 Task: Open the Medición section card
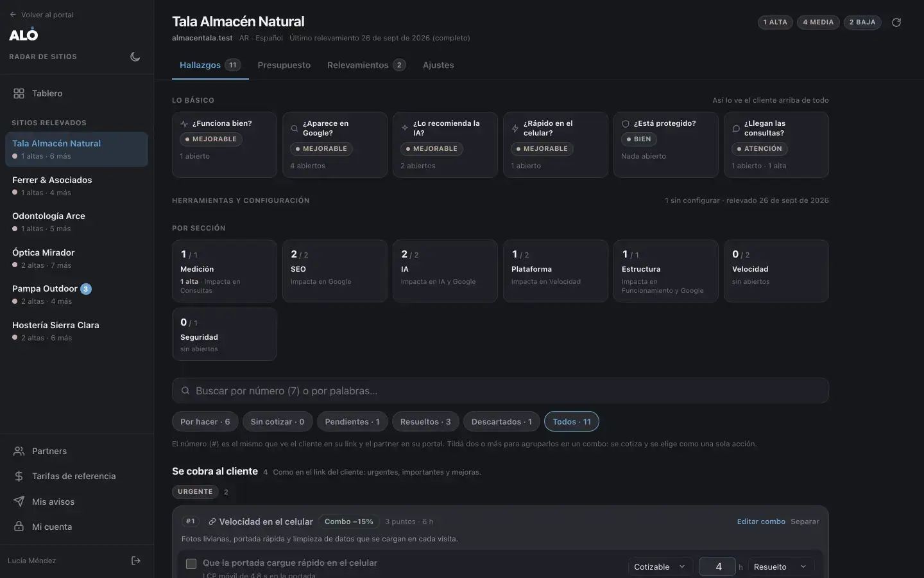[x=225, y=271]
